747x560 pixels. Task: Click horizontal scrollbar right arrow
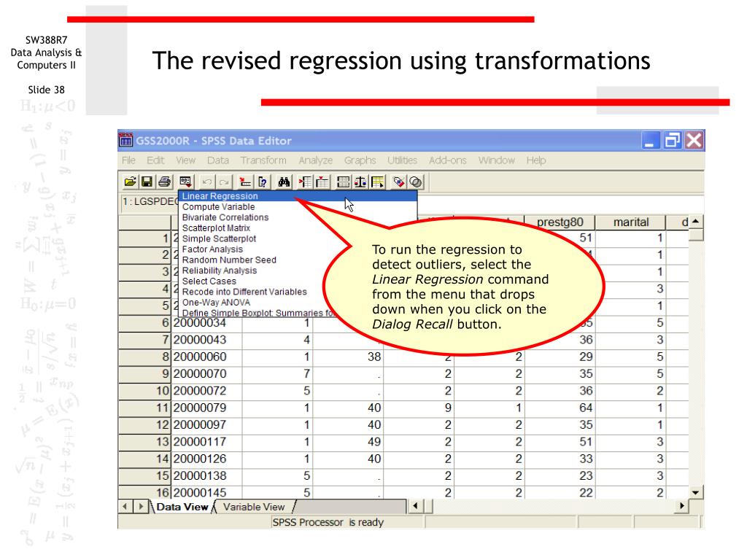click(682, 506)
